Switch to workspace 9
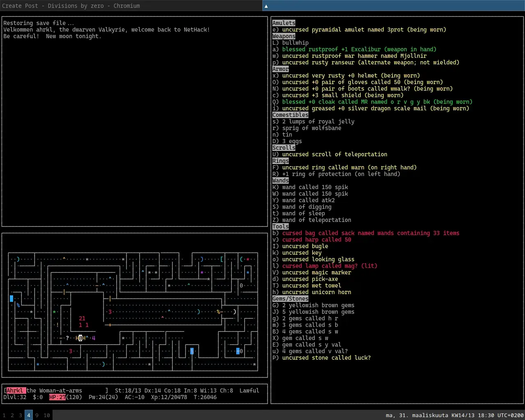 click(37, 415)
